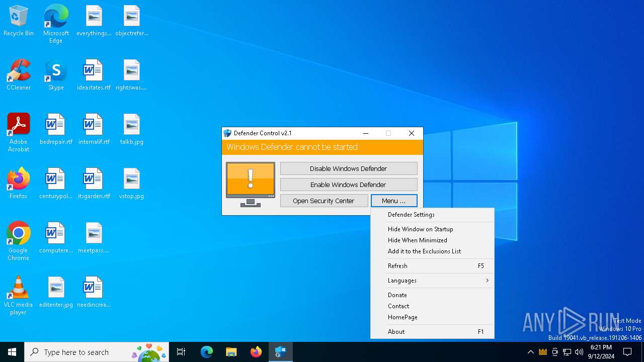Select the meetpass image file icon

pyautogui.click(x=94, y=238)
